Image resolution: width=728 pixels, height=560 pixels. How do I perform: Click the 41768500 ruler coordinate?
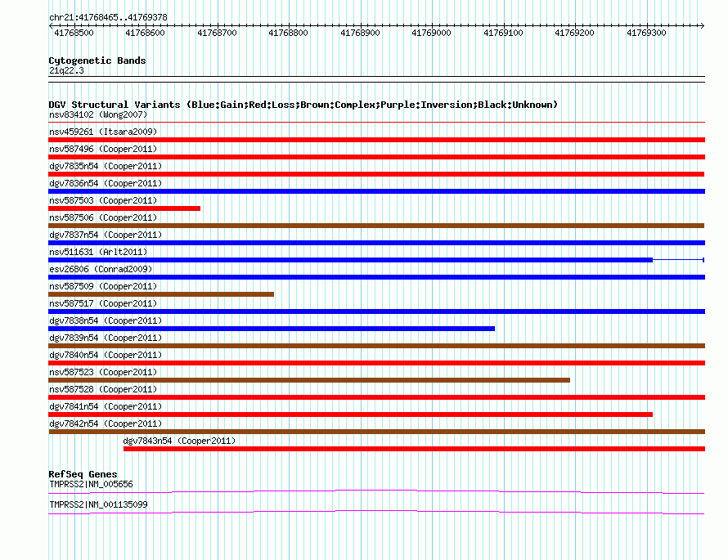click(74, 33)
